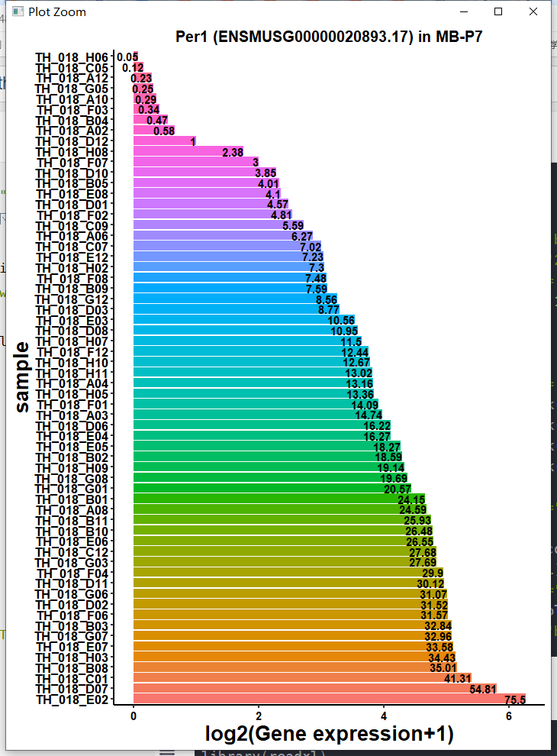The image size is (557, 756).
Task: Click the green bar for TH_018_G01
Action: coord(272,489)
